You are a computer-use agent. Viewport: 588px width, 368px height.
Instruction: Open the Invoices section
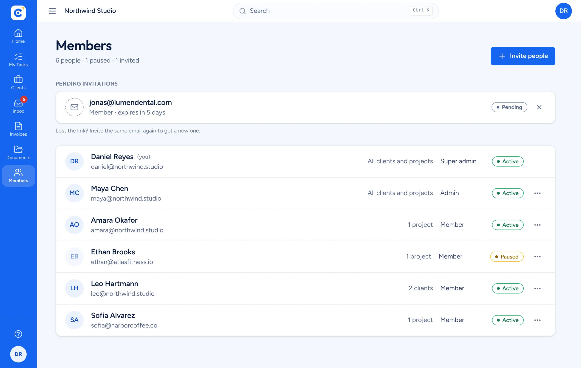click(x=18, y=129)
